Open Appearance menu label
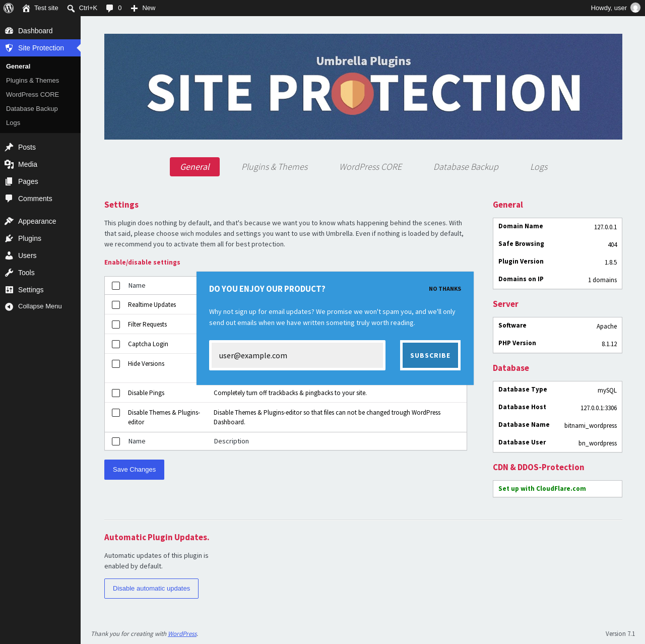The image size is (645, 644). [37, 221]
